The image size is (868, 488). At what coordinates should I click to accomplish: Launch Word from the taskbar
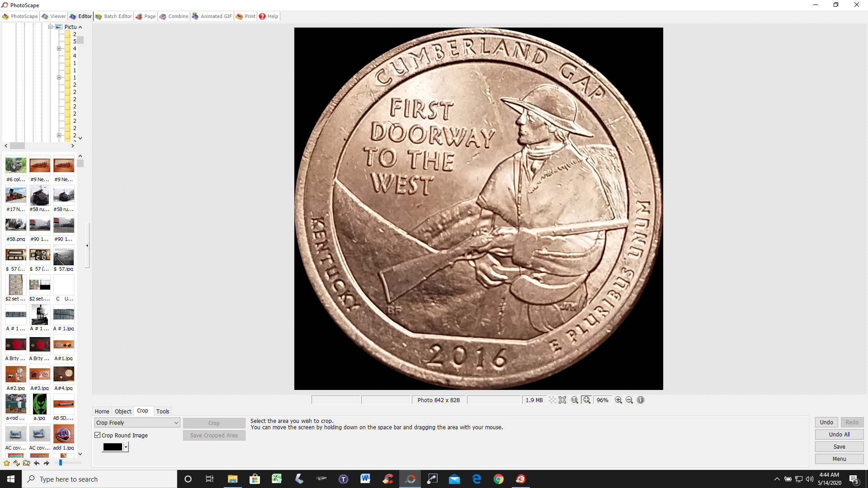[x=365, y=479]
